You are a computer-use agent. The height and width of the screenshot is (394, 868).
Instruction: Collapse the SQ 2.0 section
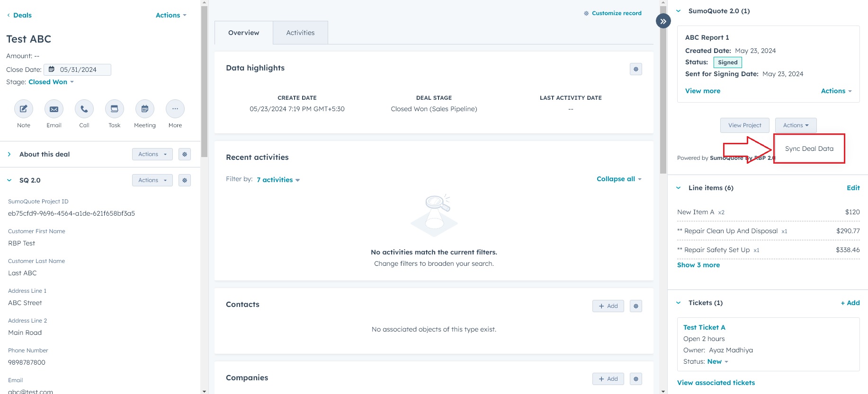[9, 180]
